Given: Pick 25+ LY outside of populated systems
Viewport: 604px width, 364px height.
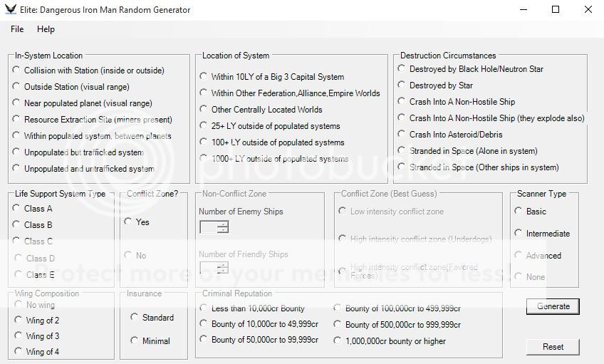Looking at the screenshot, I should point(270,126).
